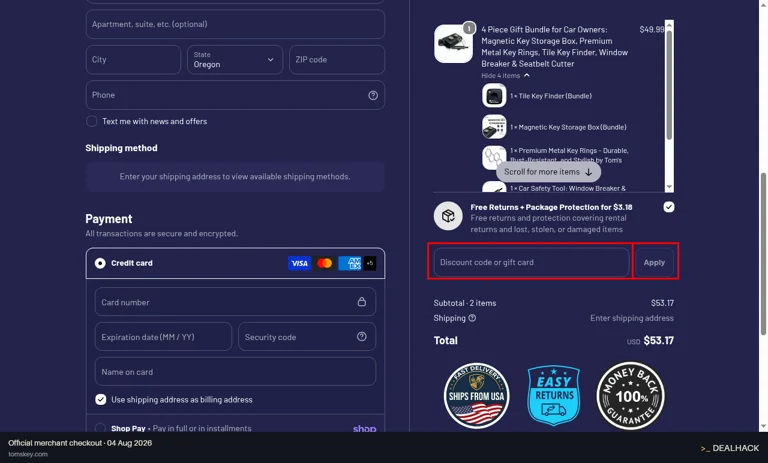Click the Shipping method heading
Screen dimensions: 768x463
coord(121,148)
